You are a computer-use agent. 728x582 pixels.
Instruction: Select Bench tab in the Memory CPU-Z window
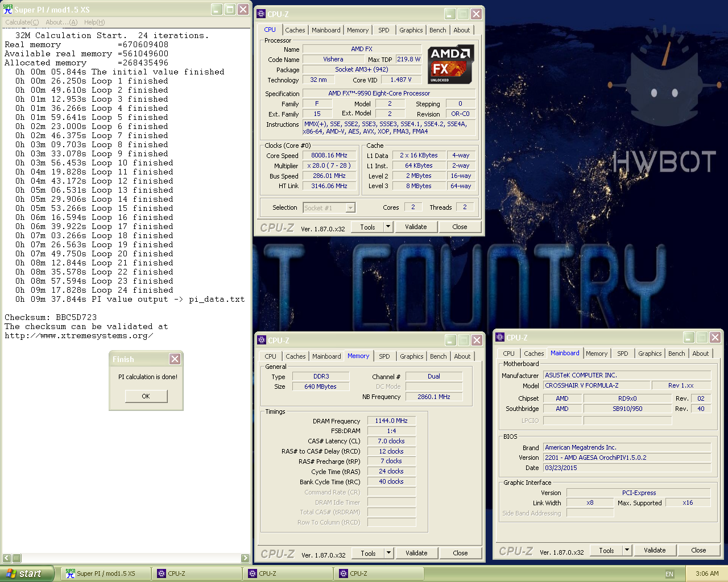click(438, 356)
